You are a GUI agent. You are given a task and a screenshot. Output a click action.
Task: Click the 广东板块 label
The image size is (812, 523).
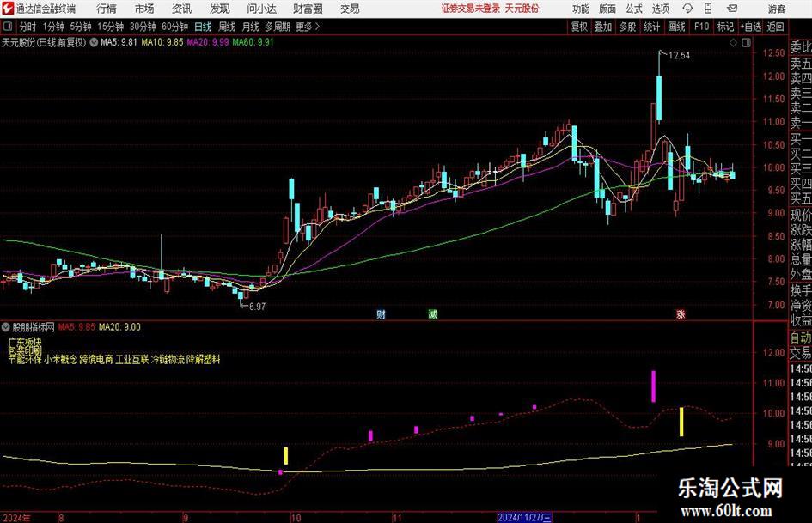coord(24,343)
